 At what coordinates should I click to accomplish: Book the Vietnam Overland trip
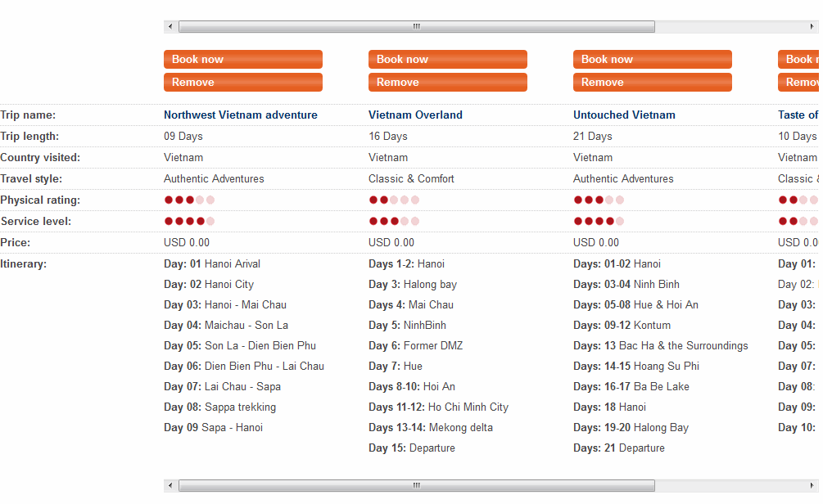coord(448,59)
